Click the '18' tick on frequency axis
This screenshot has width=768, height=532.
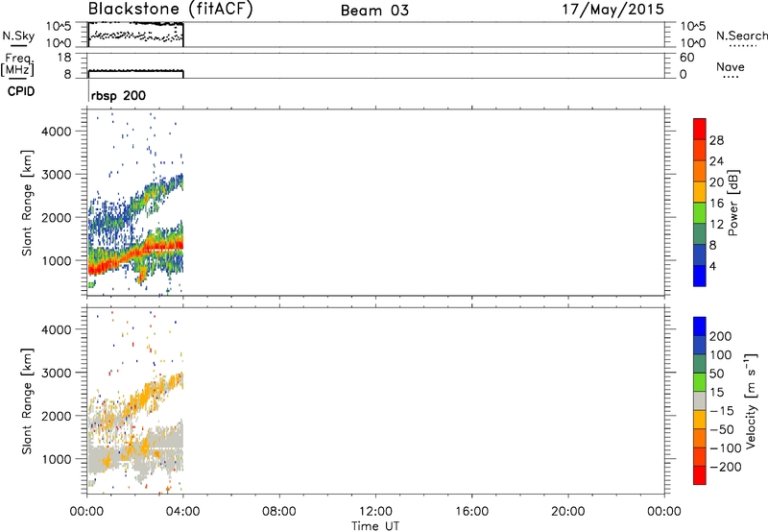coord(64,58)
